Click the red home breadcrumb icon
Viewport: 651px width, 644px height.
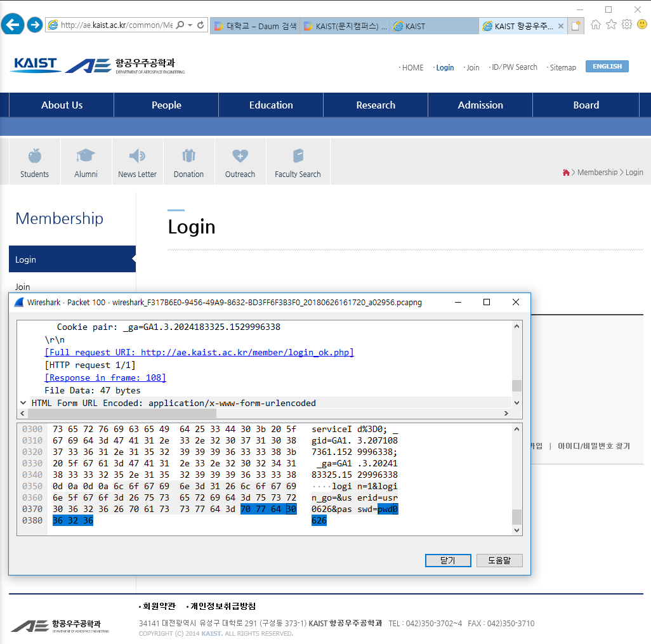(x=565, y=173)
